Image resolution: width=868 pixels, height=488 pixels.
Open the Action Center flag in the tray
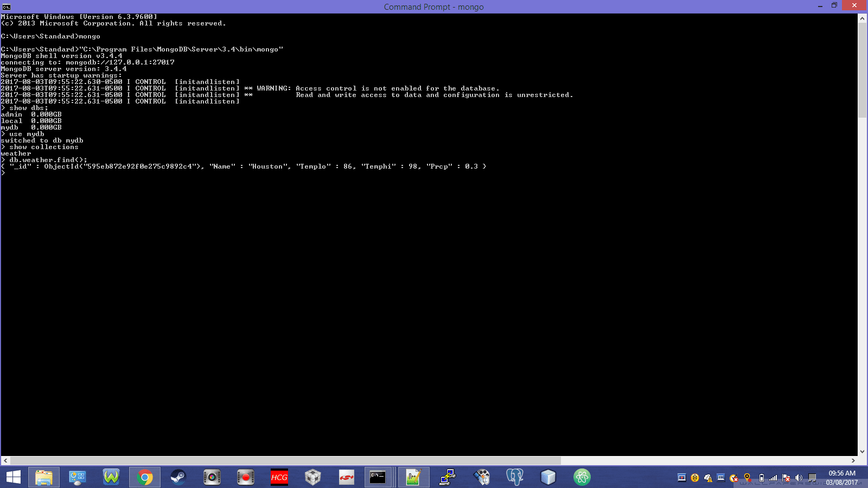point(786,478)
